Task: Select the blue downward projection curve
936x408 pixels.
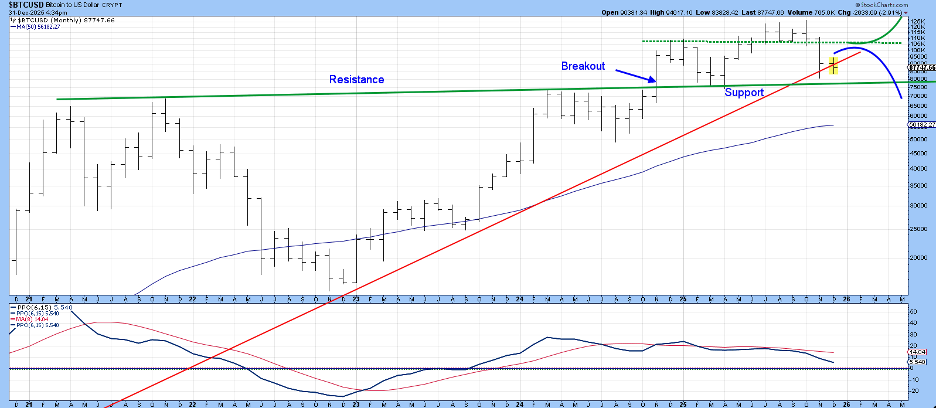Action: (x=885, y=63)
